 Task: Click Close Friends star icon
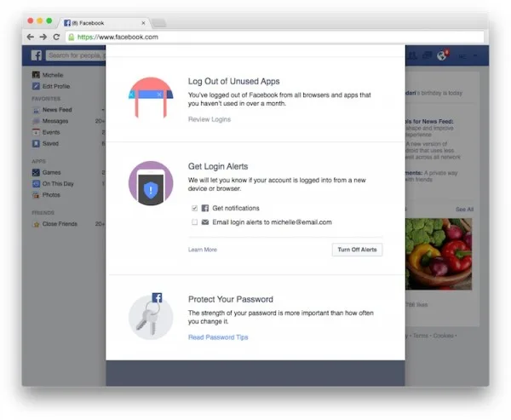(36, 224)
